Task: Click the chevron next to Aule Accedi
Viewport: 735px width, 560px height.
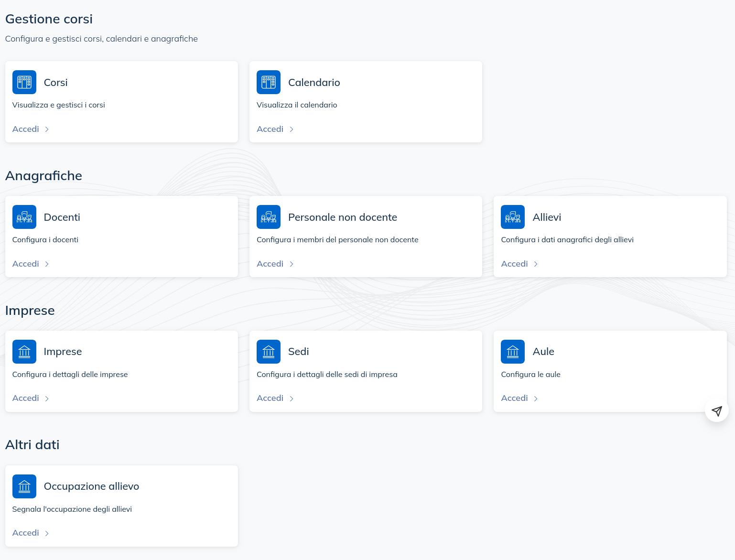Action: (x=536, y=398)
